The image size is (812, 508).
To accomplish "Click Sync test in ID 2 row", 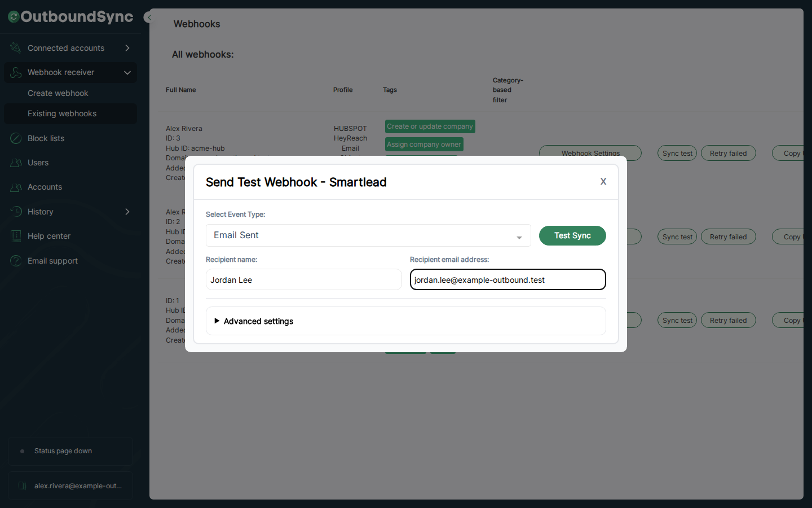I will click(x=677, y=237).
